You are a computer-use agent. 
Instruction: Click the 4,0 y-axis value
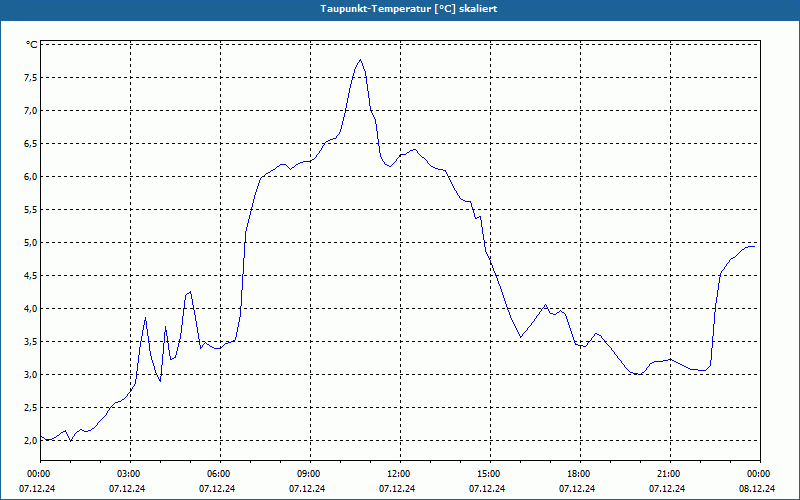[30, 309]
